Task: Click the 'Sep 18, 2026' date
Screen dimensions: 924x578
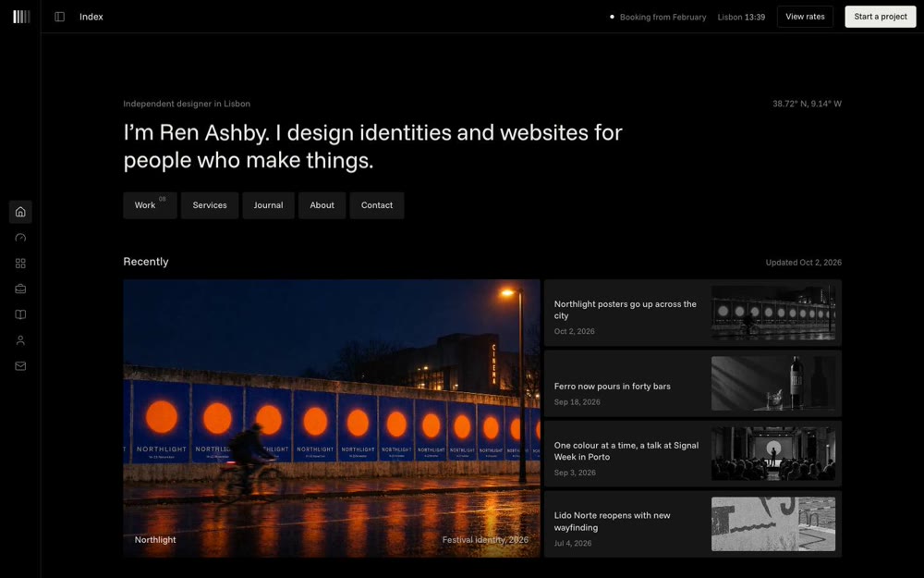Action: (x=577, y=402)
